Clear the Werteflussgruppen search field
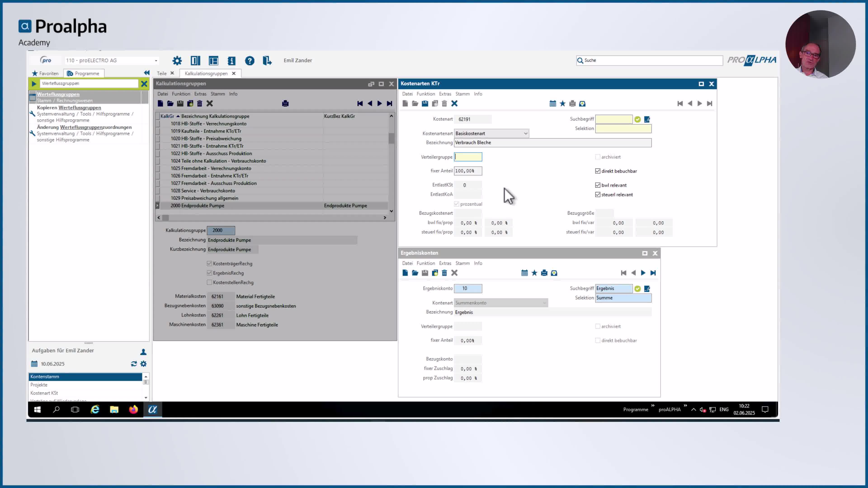Image resolution: width=868 pixels, height=488 pixels. [144, 84]
